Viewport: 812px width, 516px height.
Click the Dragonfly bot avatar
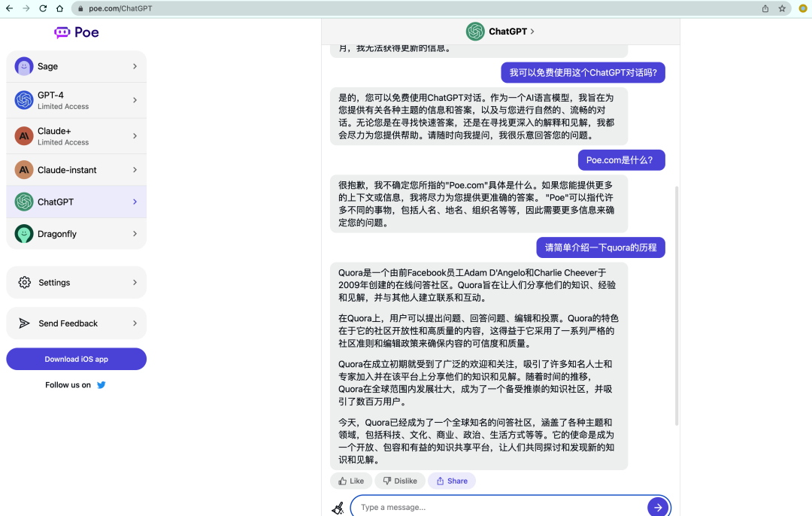click(24, 234)
